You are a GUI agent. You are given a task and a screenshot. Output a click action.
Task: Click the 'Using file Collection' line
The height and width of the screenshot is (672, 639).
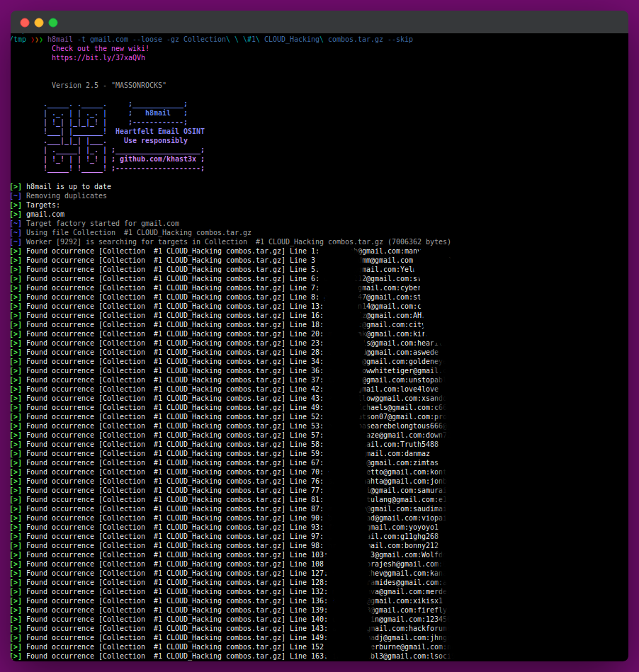(131, 233)
